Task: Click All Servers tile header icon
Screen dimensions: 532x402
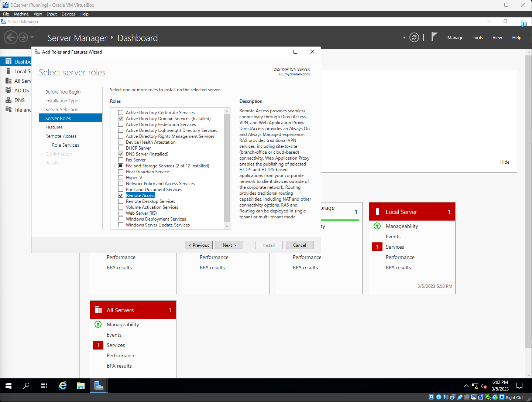Action: point(98,310)
